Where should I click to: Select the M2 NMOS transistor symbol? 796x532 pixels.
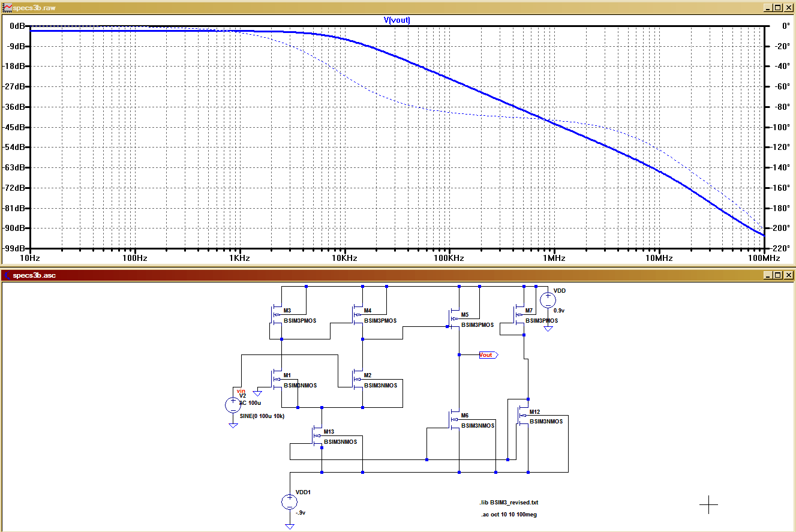coord(358,379)
